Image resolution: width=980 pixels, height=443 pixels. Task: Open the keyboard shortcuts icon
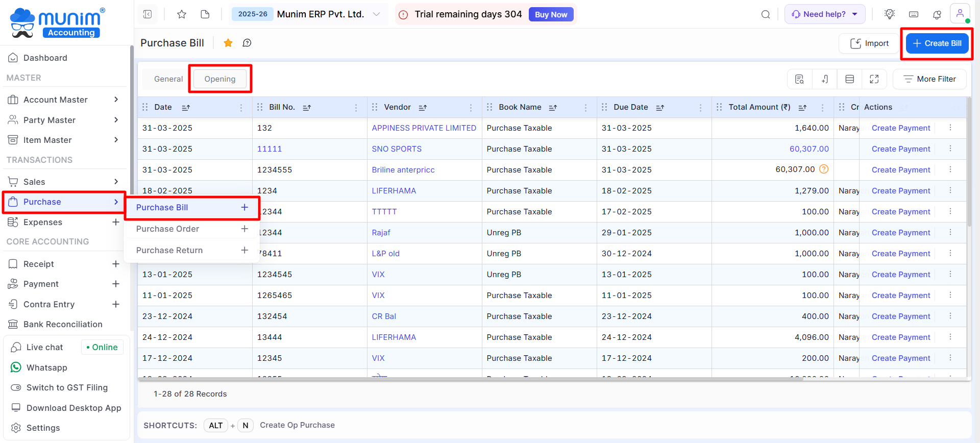coord(914,14)
